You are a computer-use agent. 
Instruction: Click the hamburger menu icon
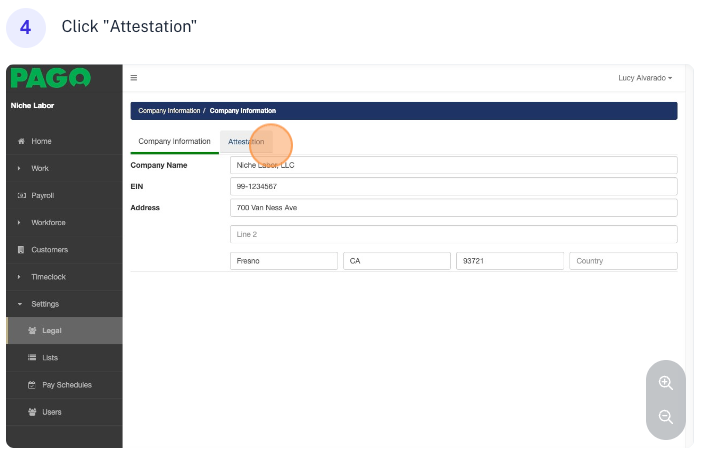tap(134, 78)
